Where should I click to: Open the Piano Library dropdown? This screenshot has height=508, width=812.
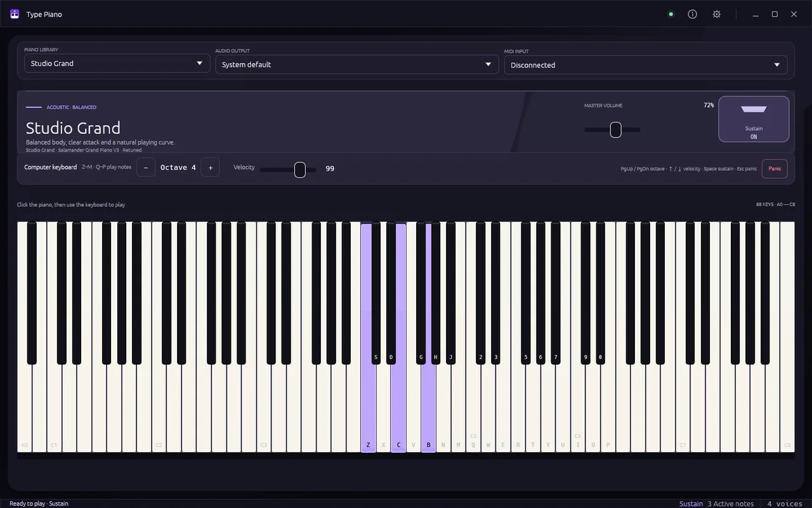117,63
